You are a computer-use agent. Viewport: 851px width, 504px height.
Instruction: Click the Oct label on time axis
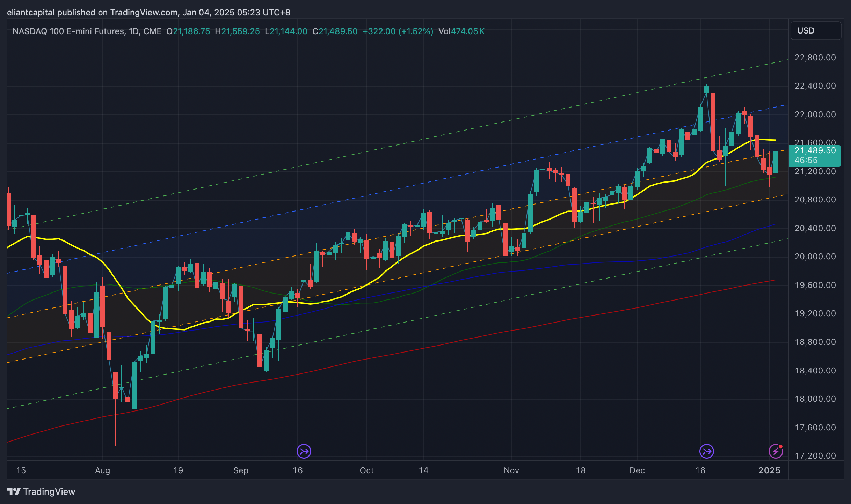[x=366, y=470]
